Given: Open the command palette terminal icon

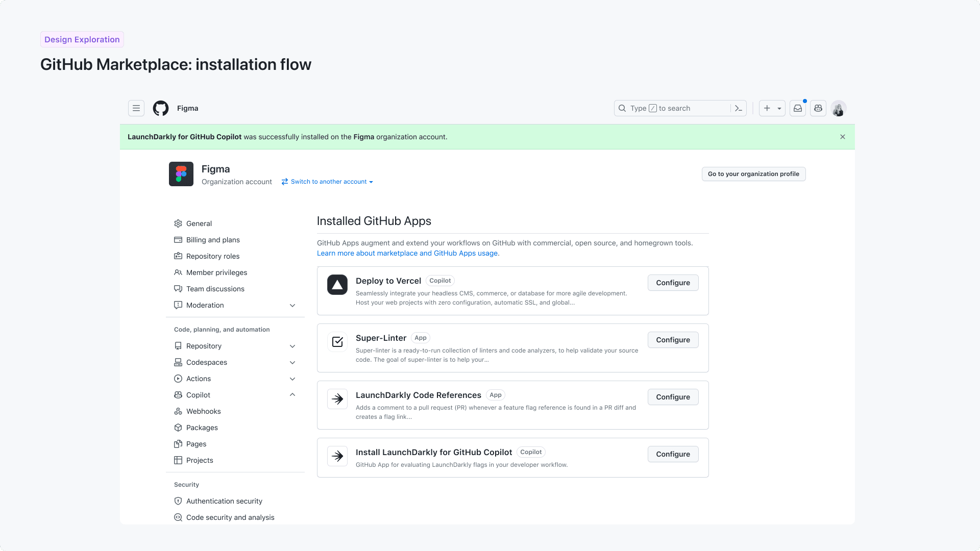Looking at the screenshot, I should point(739,108).
